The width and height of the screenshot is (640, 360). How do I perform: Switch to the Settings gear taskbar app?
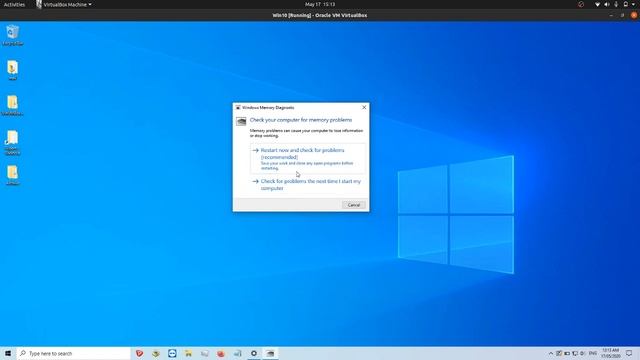coord(254,353)
